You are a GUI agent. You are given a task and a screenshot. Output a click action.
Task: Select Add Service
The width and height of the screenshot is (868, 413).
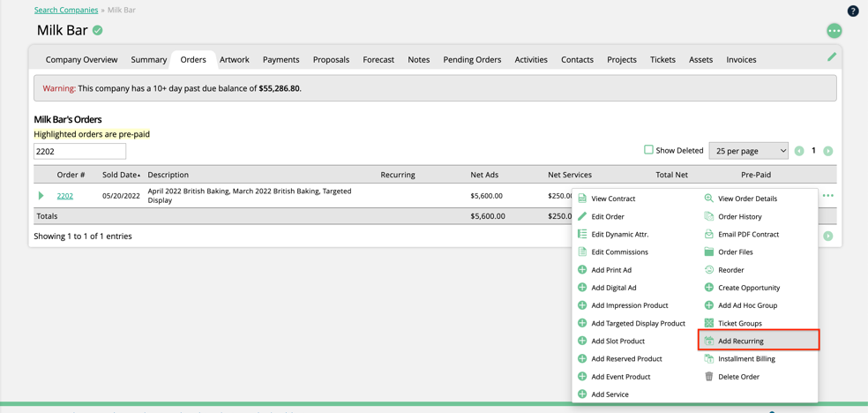[610, 394]
